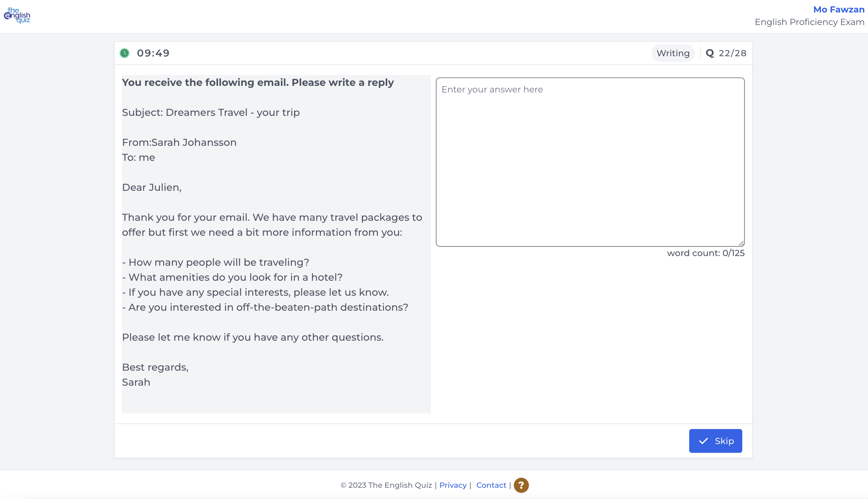The image size is (868, 499).
Task: Open the Contact link in footer
Action: [x=491, y=485]
